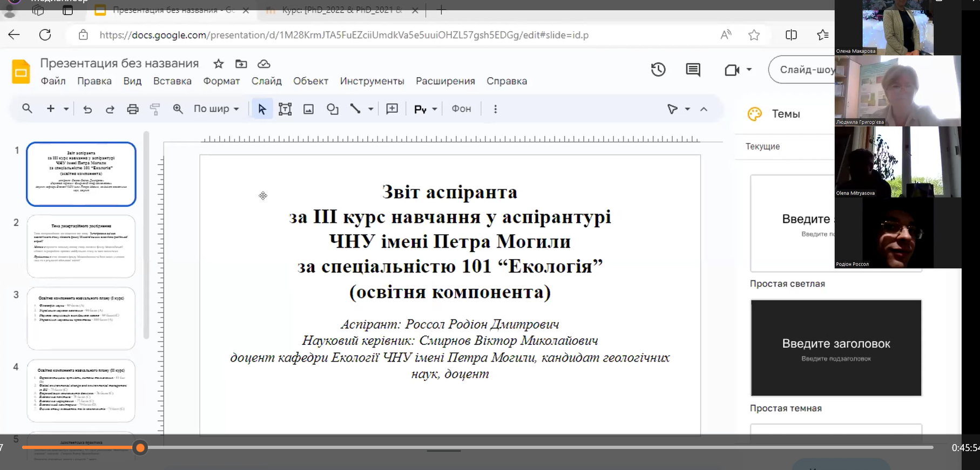Open the Справка menu
The width and height of the screenshot is (980, 470).
(507, 81)
